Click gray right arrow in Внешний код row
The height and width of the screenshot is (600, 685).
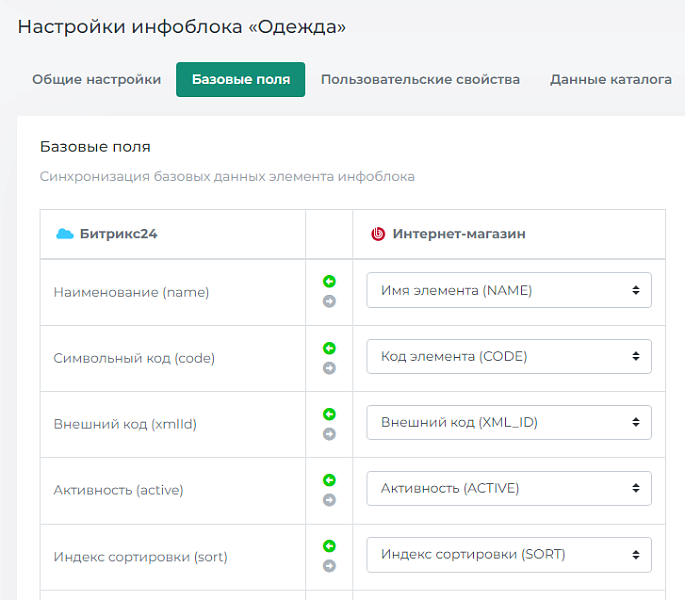[329, 434]
